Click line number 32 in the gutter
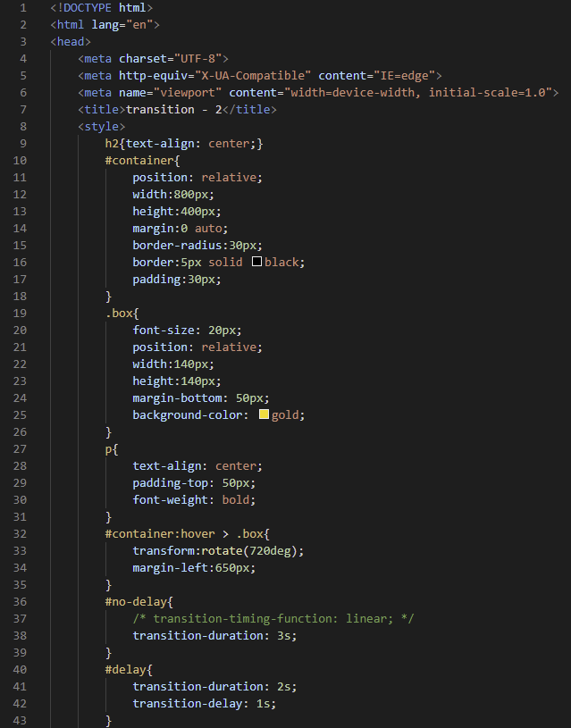 point(20,534)
